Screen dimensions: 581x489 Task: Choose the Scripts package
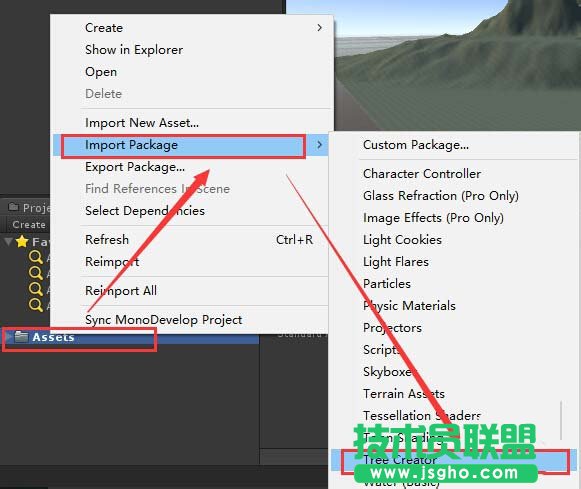tap(454, 350)
